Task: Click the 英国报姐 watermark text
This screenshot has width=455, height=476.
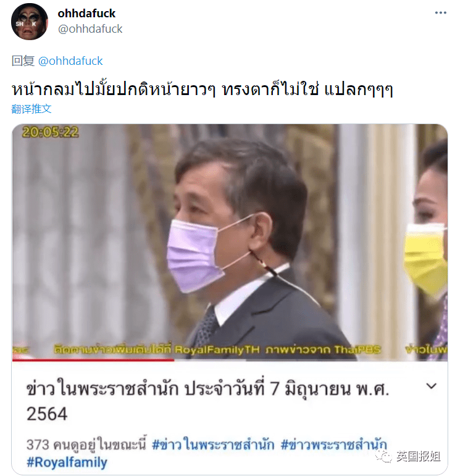Action: [418, 456]
